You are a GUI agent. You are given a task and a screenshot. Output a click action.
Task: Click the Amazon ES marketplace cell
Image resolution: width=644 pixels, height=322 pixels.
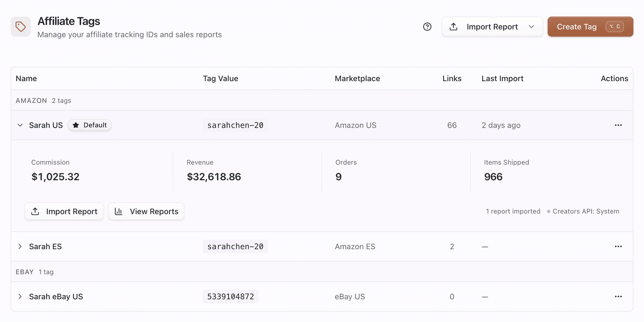pos(355,246)
